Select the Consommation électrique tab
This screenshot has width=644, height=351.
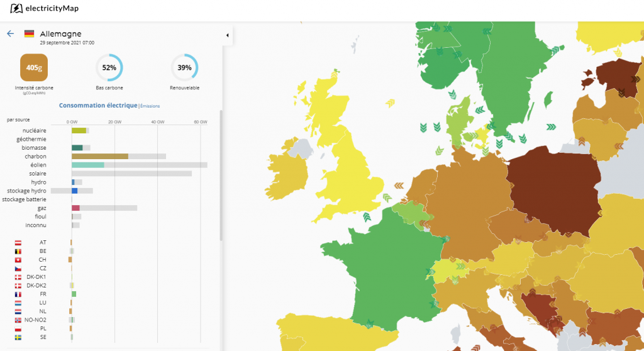click(97, 106)
